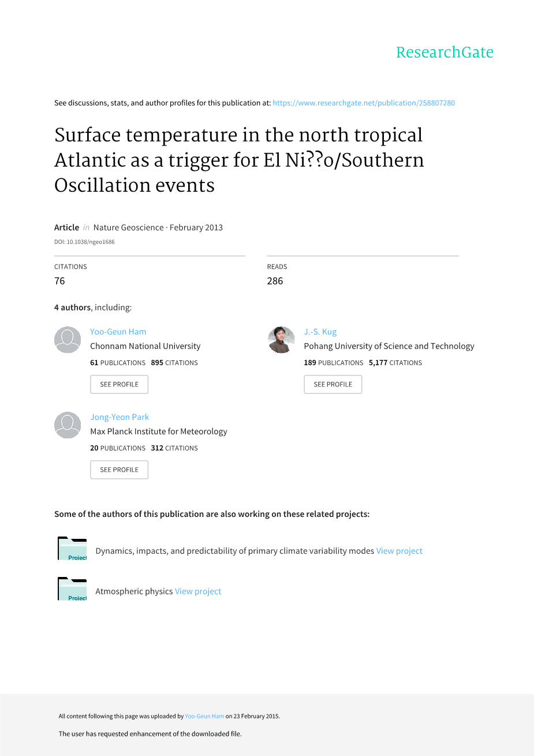The image size is (534, 756).
Task: Click SEE PROFILE under Jong-Yeon Park
Action: pyautogui.click(x=119, y=470)
